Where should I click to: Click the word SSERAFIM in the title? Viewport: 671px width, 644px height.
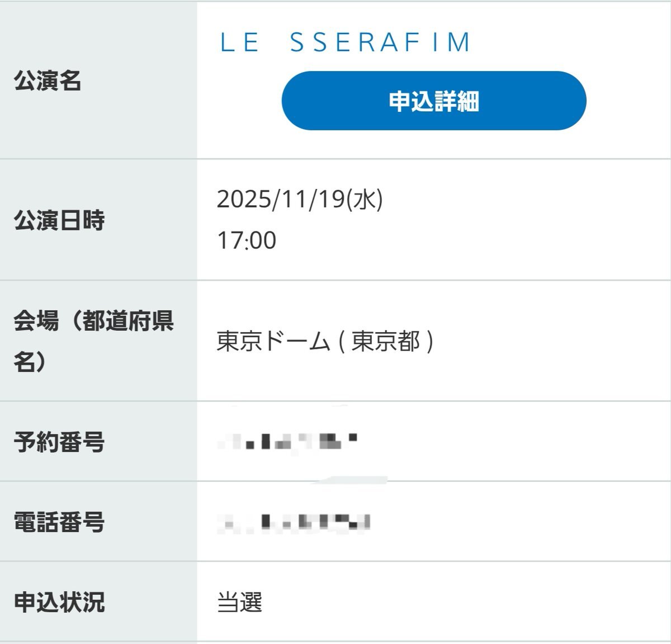click(x=380, y=42)
